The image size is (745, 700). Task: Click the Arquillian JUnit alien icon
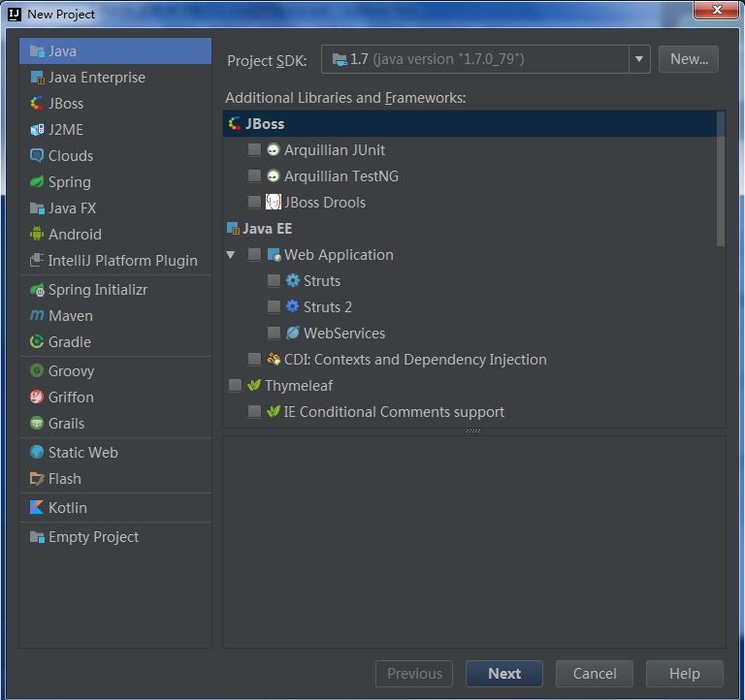(x=273, y=150)
